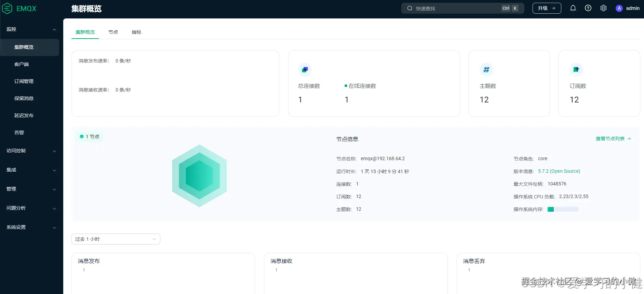Screen dimensions: 644x294
Task: Click the admin user avatar
Action: (619, 8)
